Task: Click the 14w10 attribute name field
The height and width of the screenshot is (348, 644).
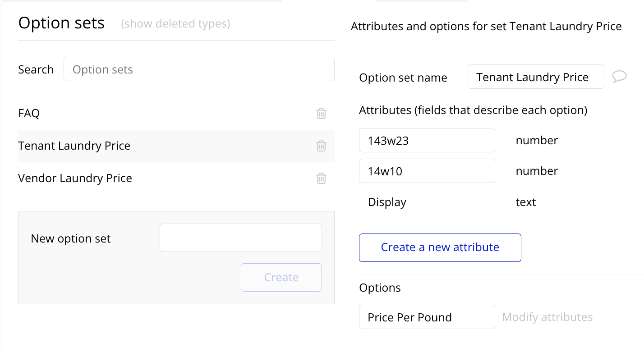Action: point(427,171)
